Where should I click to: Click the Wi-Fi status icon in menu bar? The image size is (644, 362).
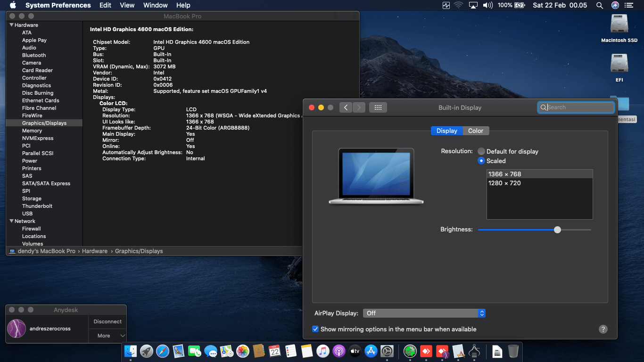459,5
